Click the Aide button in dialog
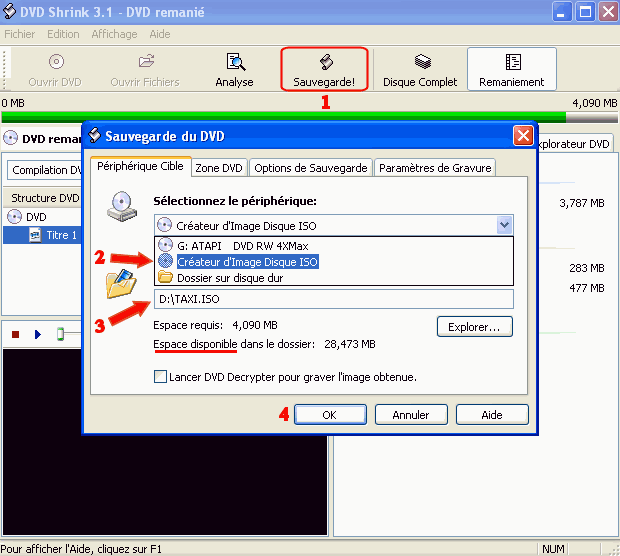 (x=492, y=414)
